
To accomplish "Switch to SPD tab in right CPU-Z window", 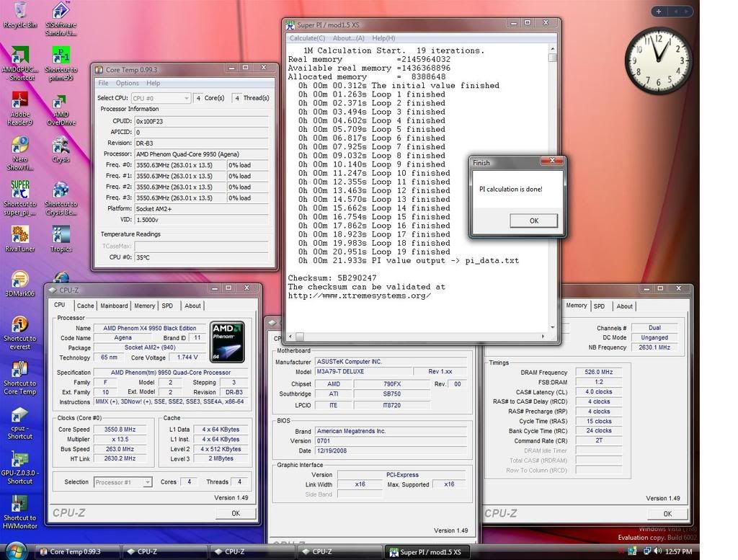I will (599, 306).
